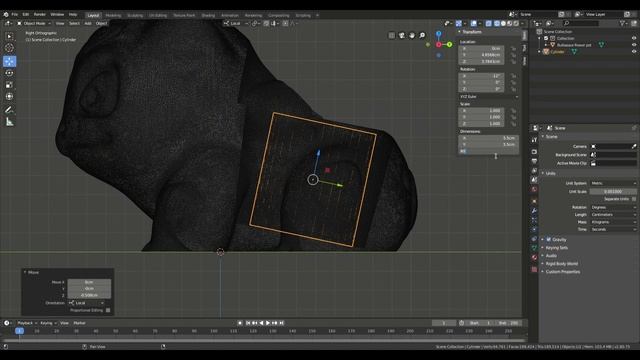Viewport: 640px width, 360px height.
Task: Click the Scale X value field
Action: tap(482, 111)
